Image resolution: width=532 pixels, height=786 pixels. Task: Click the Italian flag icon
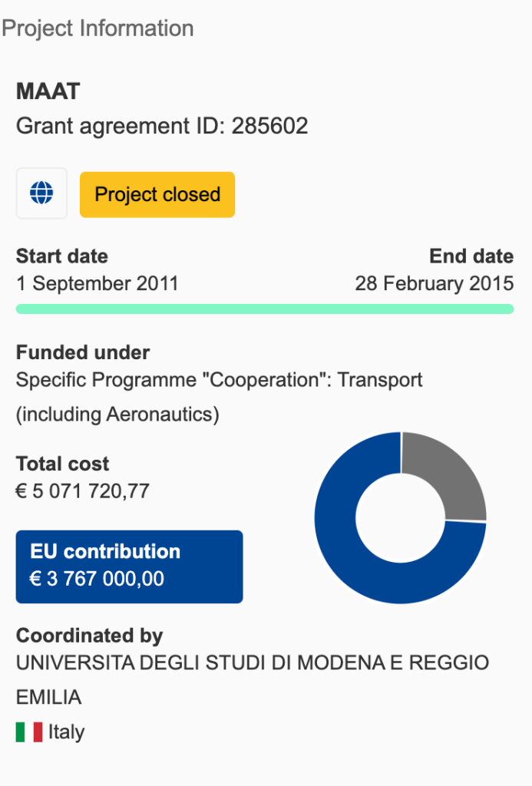point(29,732)
